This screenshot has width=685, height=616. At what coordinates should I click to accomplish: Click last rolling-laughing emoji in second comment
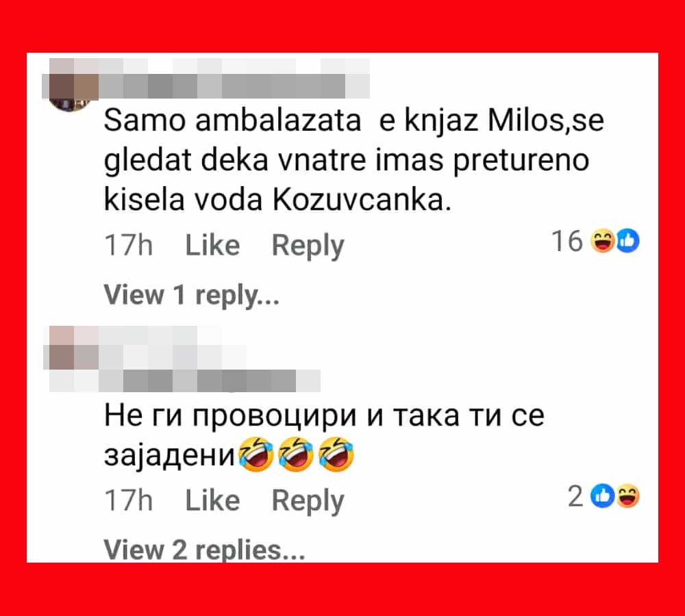(x=336, y=454)
